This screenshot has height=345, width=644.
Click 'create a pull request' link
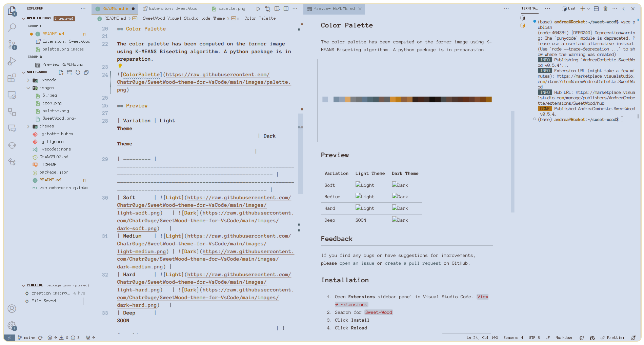click(414, 263)
